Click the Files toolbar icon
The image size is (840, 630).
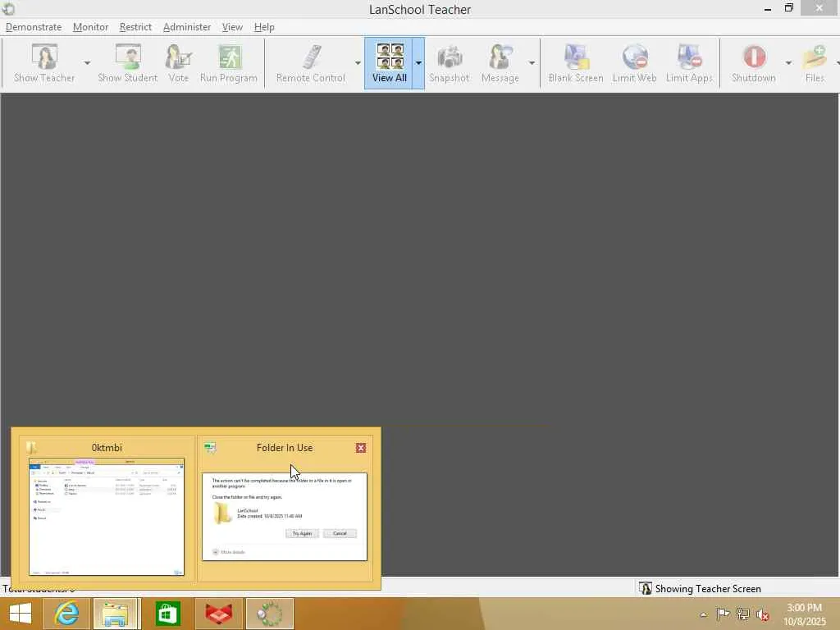(x=815, y=63)
